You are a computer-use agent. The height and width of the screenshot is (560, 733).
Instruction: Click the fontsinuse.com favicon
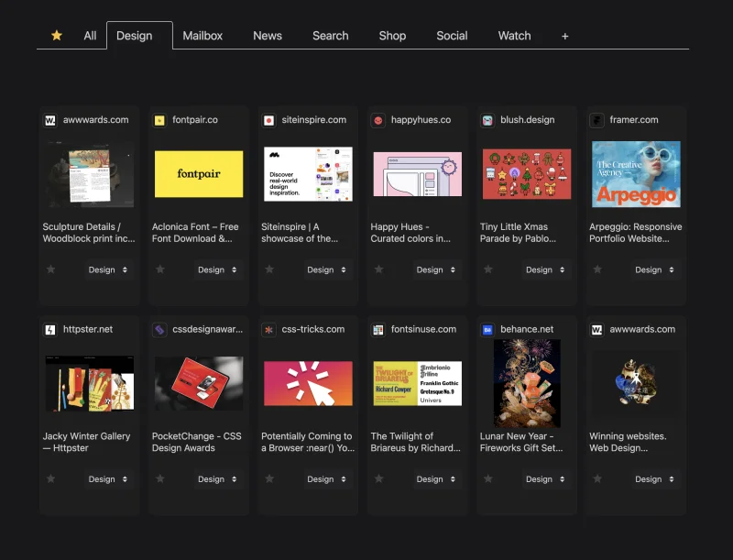[378, 330]
